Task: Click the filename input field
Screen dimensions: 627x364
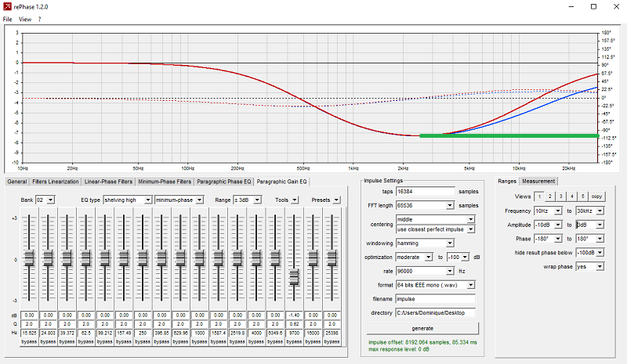Action: [436, 299]
